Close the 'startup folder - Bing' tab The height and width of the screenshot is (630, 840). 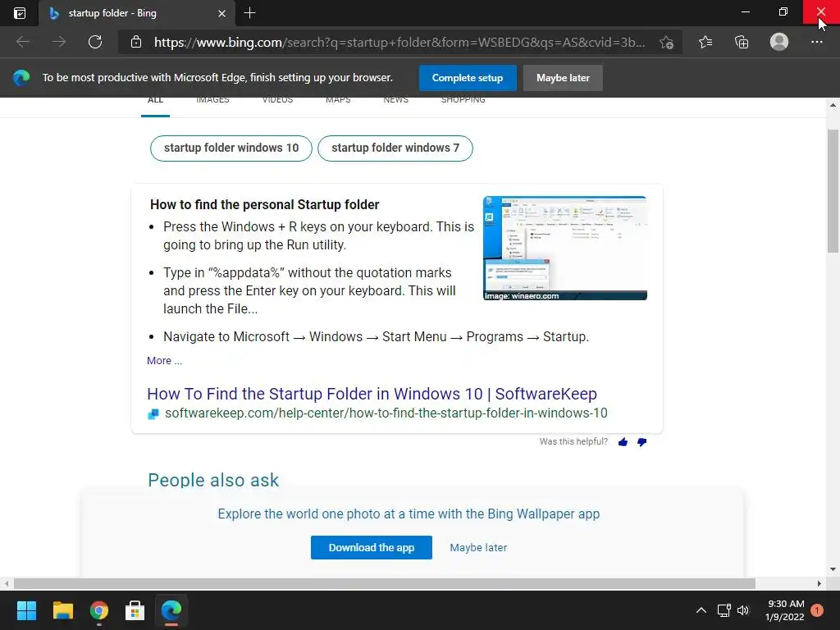221,13
